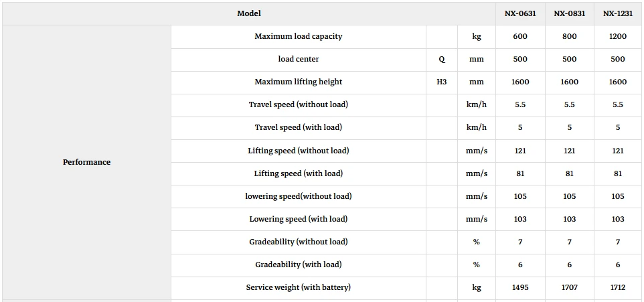Select the Gradeability (with load) label
Image resolution: width=644 pixels, height=302 pixels.
[298, 265]
